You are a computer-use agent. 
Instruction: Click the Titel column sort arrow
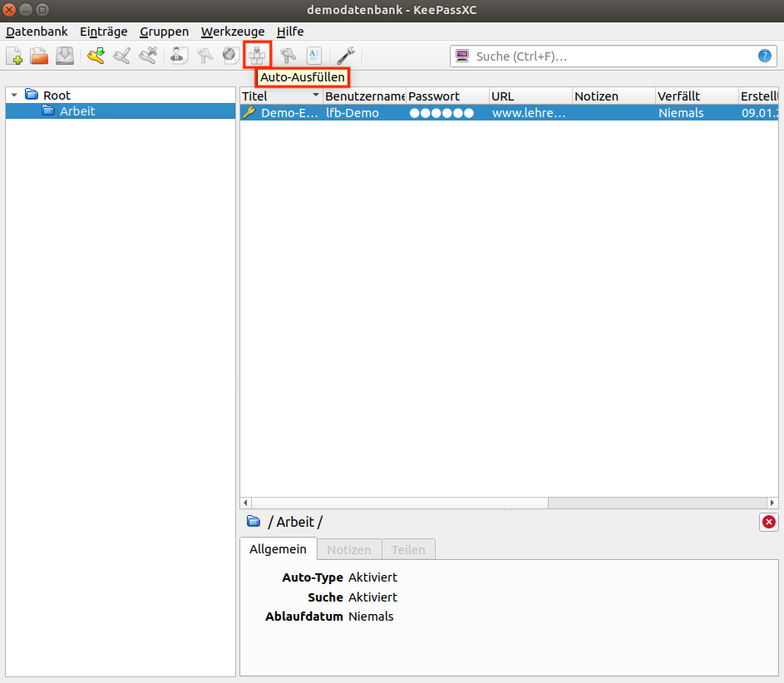316,96
